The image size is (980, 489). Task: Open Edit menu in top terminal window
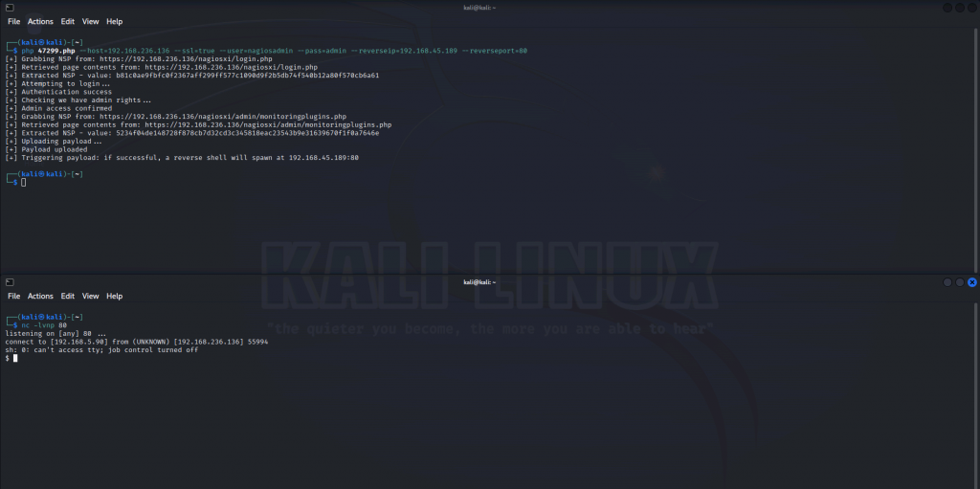tap(68, 21)
